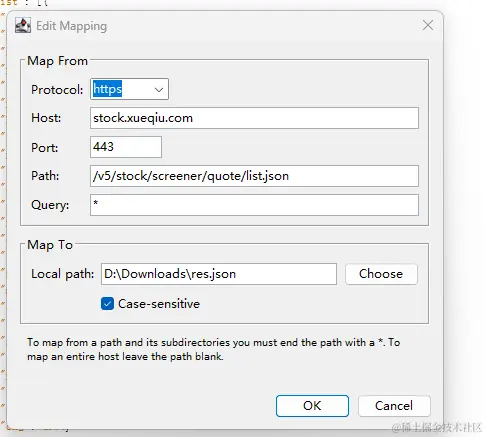Click the Host field with stock.xueqiu.com
The image size is (486, 437).
[254, 118]
